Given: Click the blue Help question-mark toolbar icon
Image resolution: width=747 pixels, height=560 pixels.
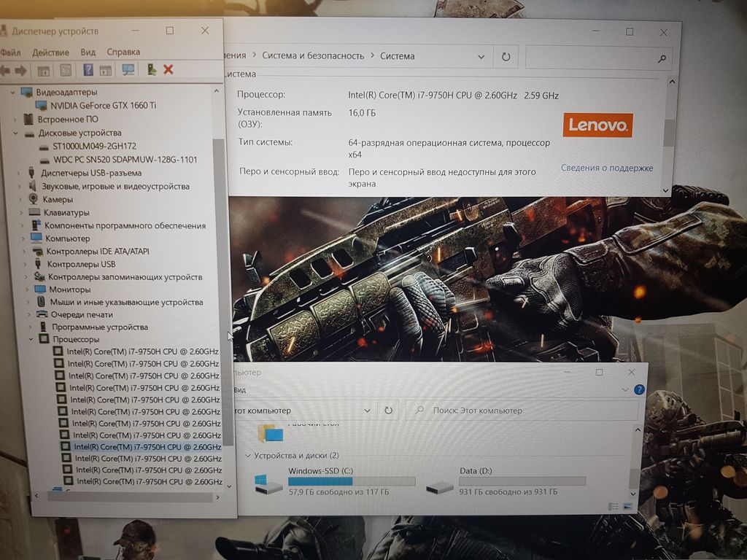Looking at the screenshot, I should pyautogui.click(x=88, y=70).
